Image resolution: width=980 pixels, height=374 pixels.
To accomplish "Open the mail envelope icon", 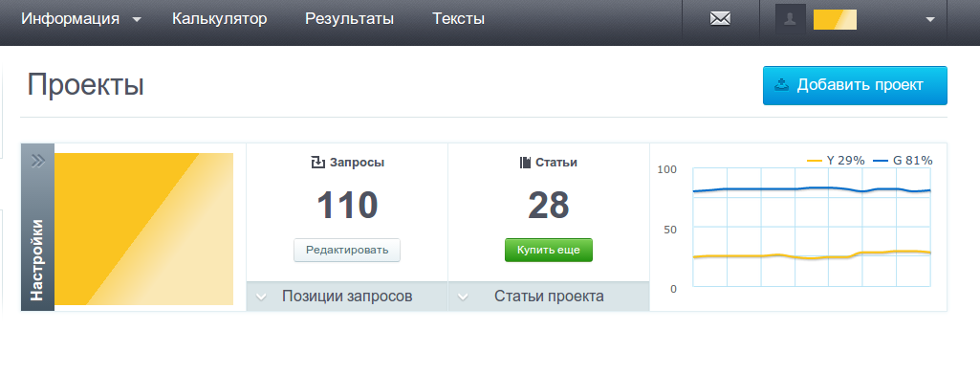I will click(x=720, y=19).
